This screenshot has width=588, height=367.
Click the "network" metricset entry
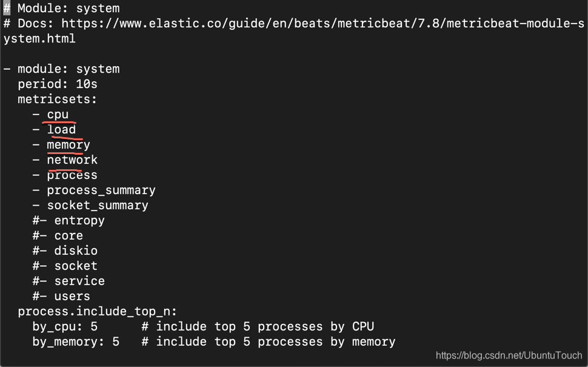[x=72, y=160]
